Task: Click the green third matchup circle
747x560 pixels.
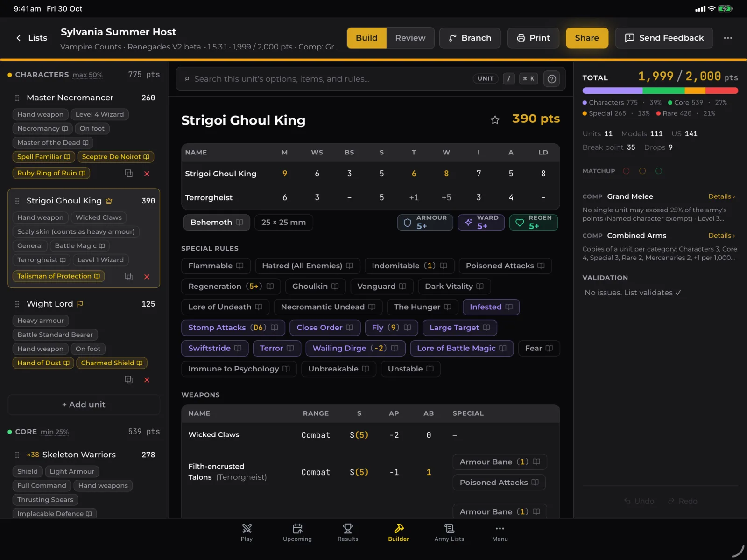Action: point(659,171)
